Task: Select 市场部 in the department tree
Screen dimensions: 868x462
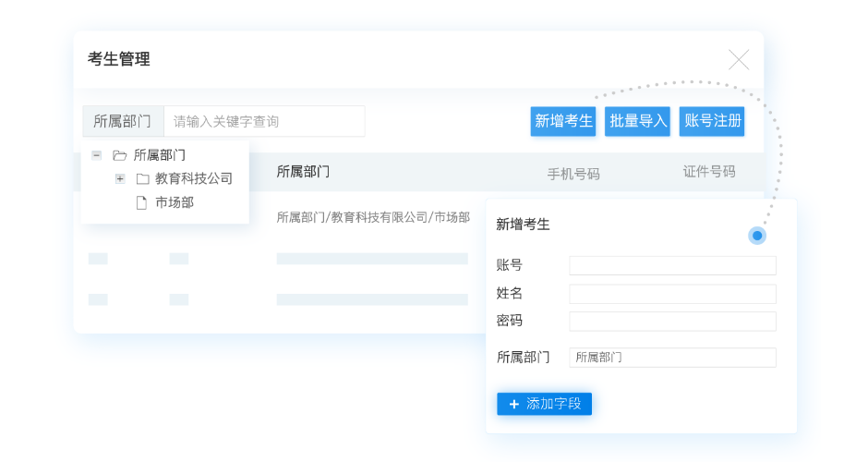Action: pos(175,202)
